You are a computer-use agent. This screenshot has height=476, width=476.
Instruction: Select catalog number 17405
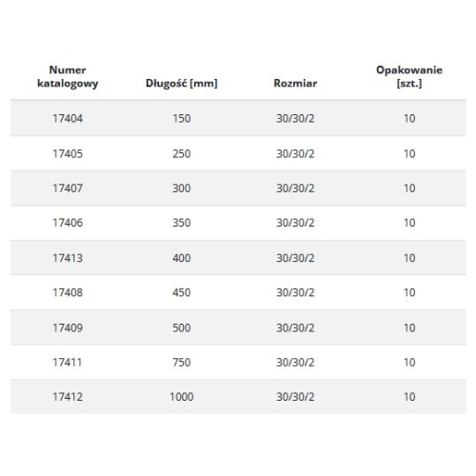click(68, 154)
